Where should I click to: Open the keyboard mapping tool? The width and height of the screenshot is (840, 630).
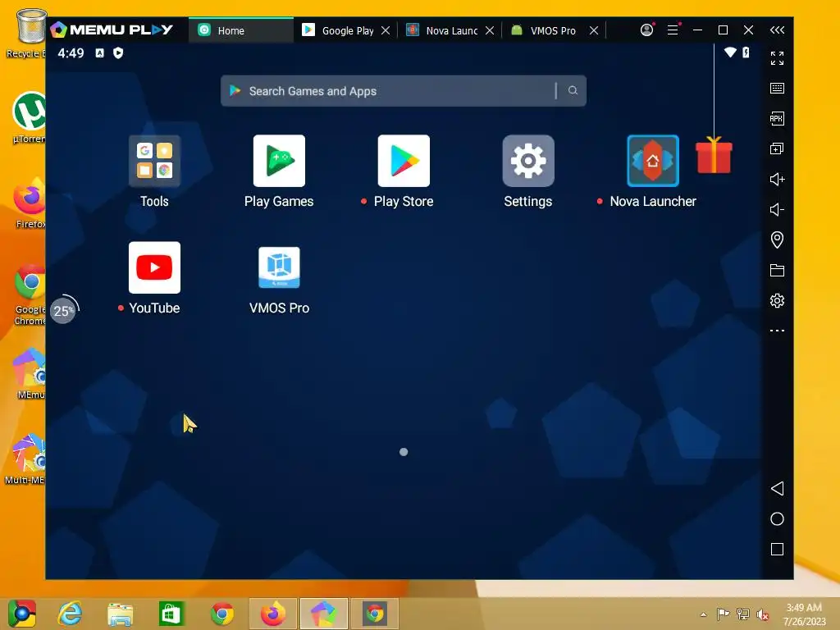[x=777, y=89]
